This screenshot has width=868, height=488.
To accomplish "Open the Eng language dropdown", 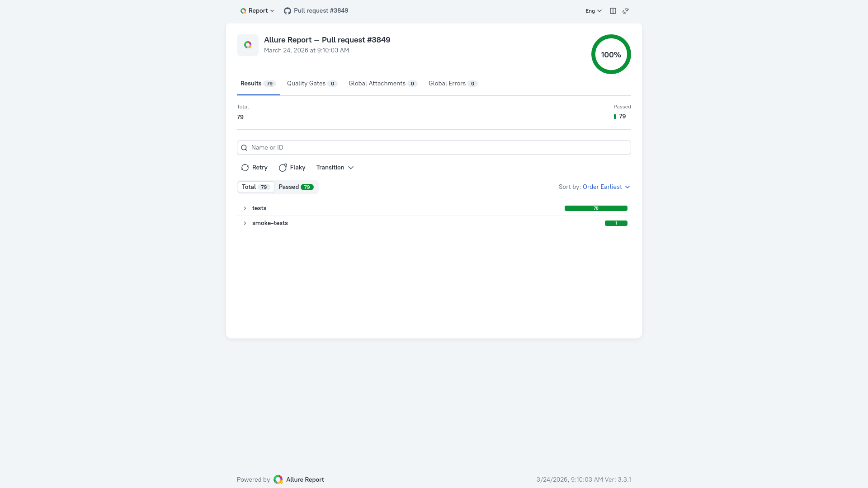I will [593, 11].
